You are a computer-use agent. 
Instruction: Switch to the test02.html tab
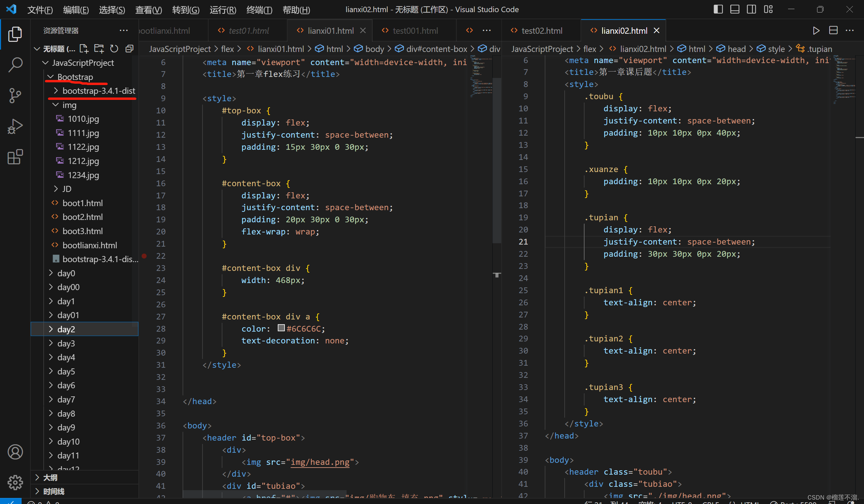541,30
